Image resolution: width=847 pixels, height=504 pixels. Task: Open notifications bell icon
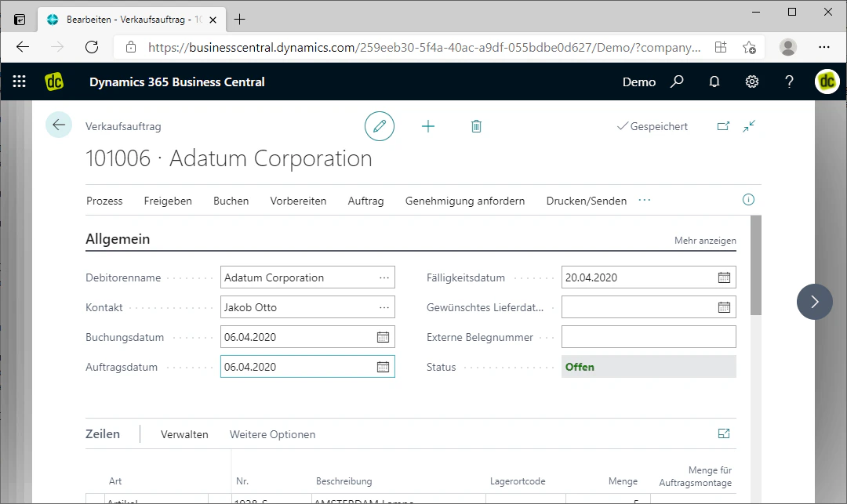[x=714, y=82]
